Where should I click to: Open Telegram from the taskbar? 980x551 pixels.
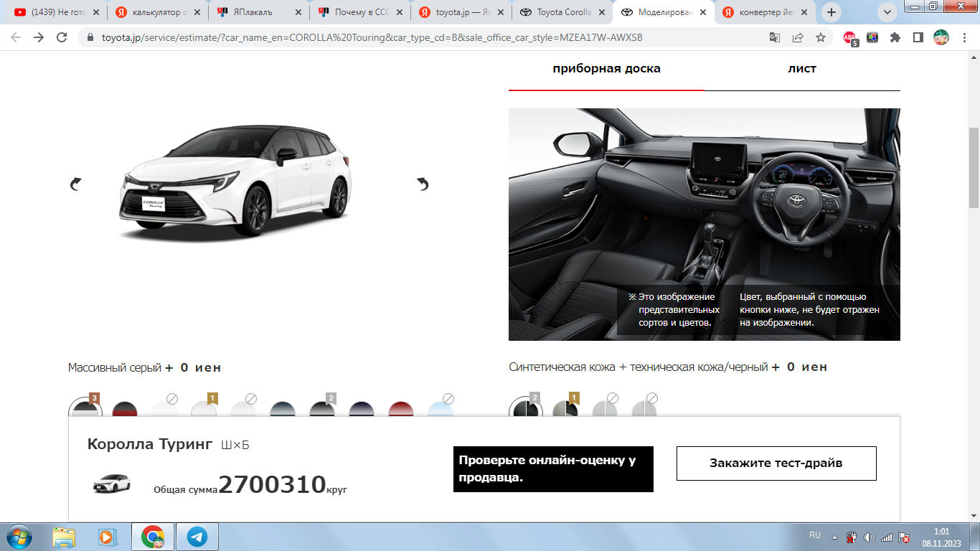(197, 537)
